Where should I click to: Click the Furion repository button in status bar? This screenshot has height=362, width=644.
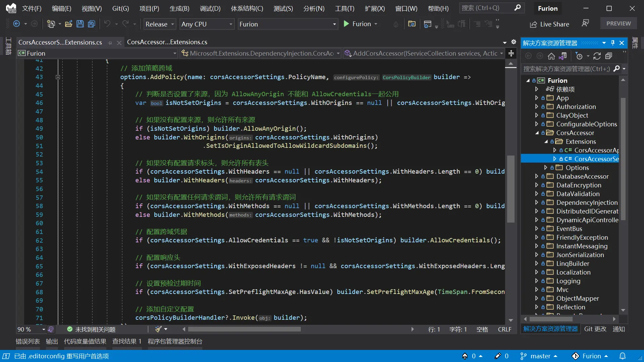[x=590, y=356]
